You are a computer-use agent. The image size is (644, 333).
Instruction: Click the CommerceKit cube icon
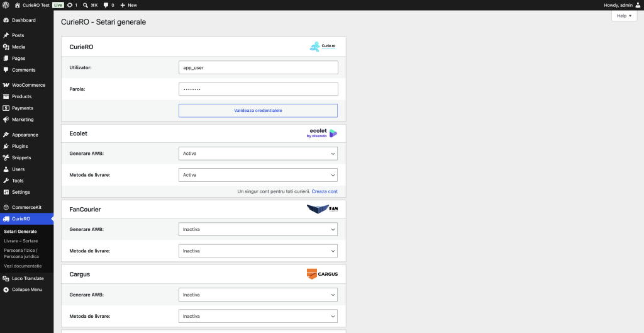(6, 208)
